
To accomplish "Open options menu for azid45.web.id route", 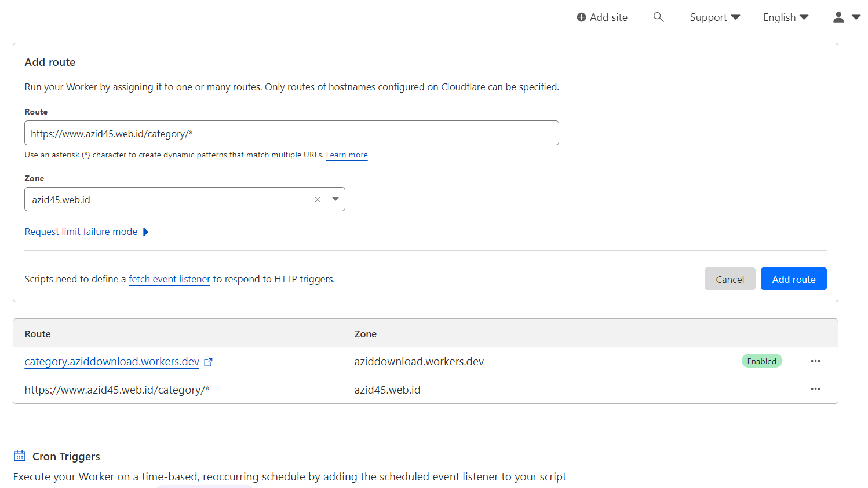I will click(x=815, y=389).
